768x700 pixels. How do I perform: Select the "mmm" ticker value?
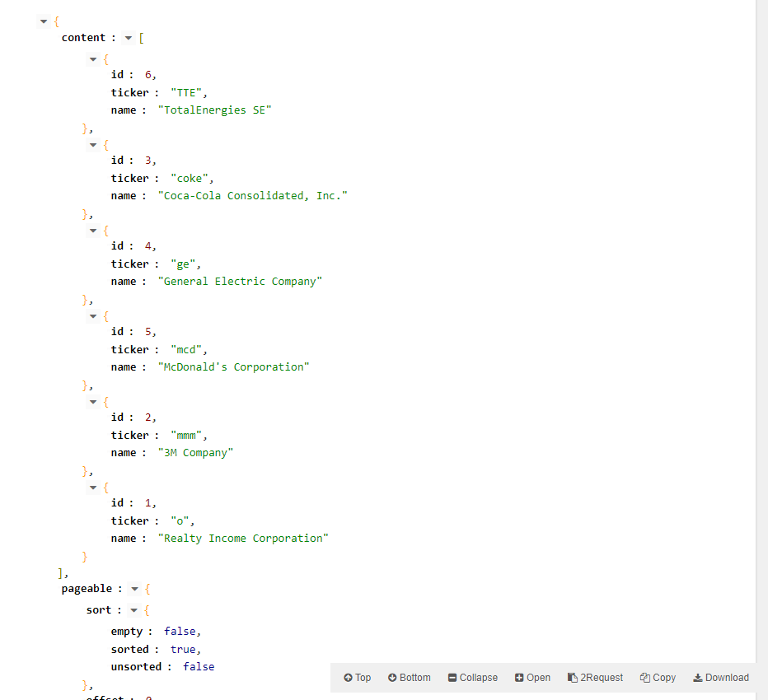(x=186, y=436)
